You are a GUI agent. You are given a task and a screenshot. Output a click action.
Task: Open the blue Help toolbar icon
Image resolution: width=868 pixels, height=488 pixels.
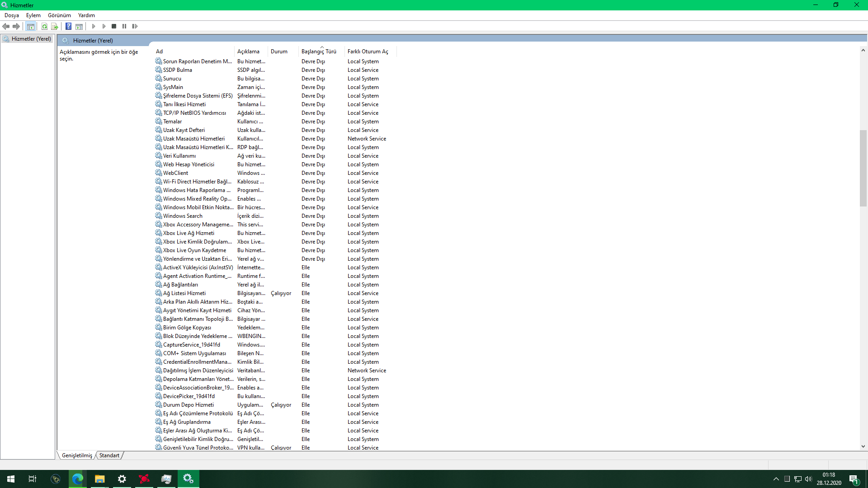pos(68,27)
